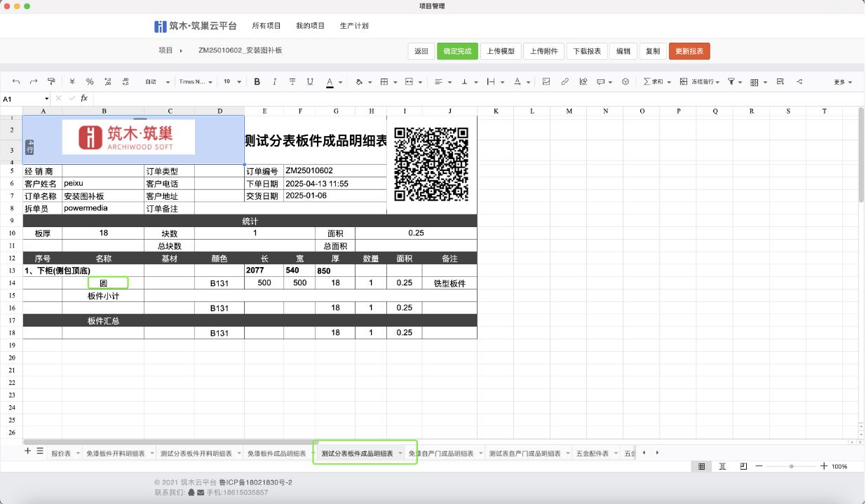Apply percent style formatting
This screenshot has width=866, height=504.
tap(90, 81)
